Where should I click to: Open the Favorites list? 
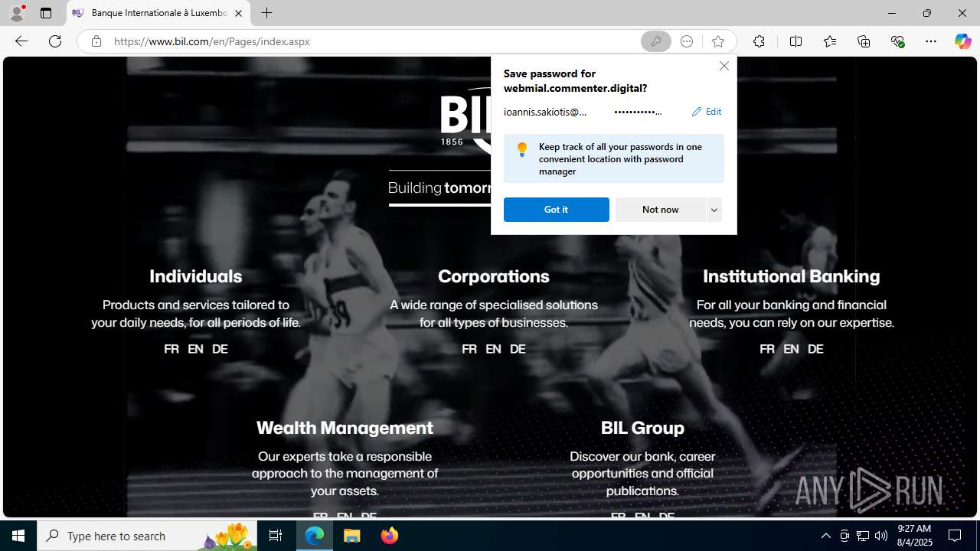[x=829, y=41]
